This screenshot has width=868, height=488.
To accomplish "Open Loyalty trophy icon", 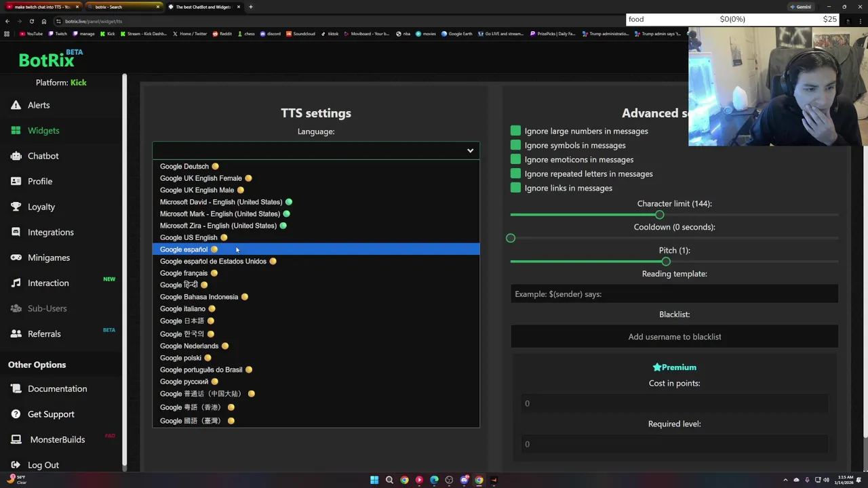I will pos(16,207).
